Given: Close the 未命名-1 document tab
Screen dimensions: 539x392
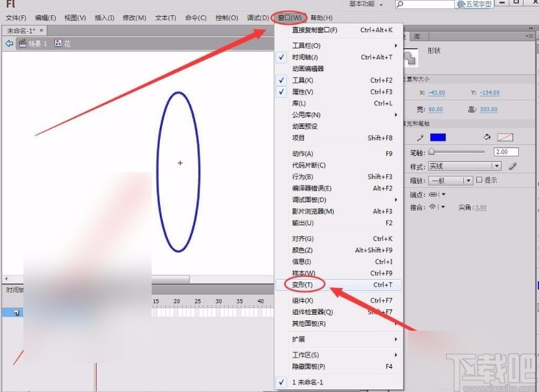Looking at the screenshot, I should (x=41, y=30).
